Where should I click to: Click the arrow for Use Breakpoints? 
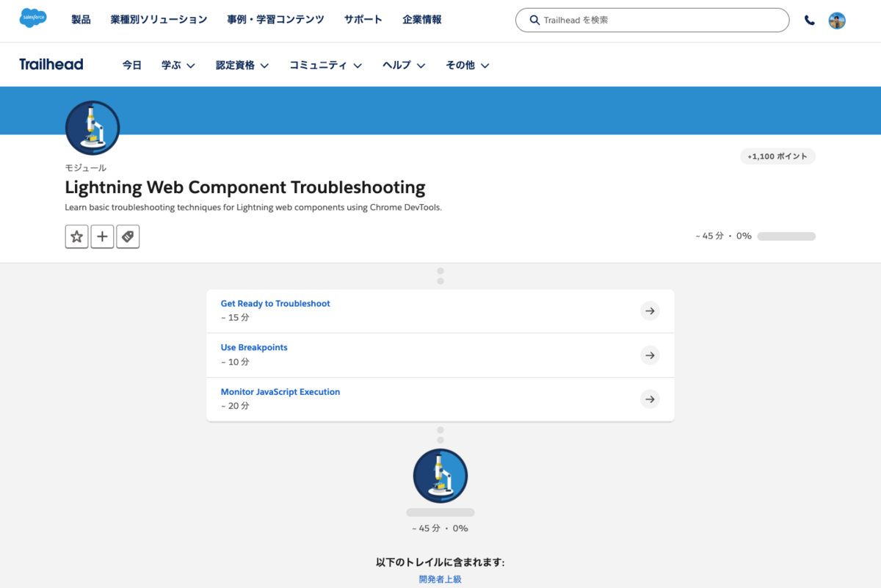pyautogui.click(x=650, y=355)
